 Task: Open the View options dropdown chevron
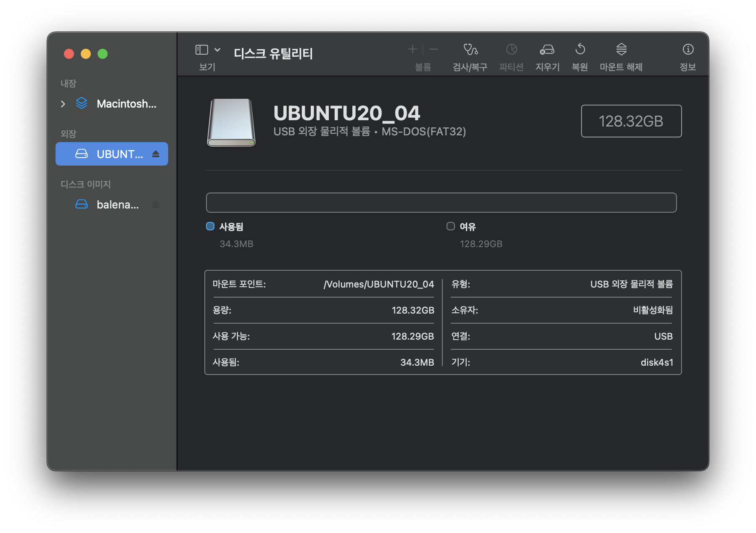(217, 50)
